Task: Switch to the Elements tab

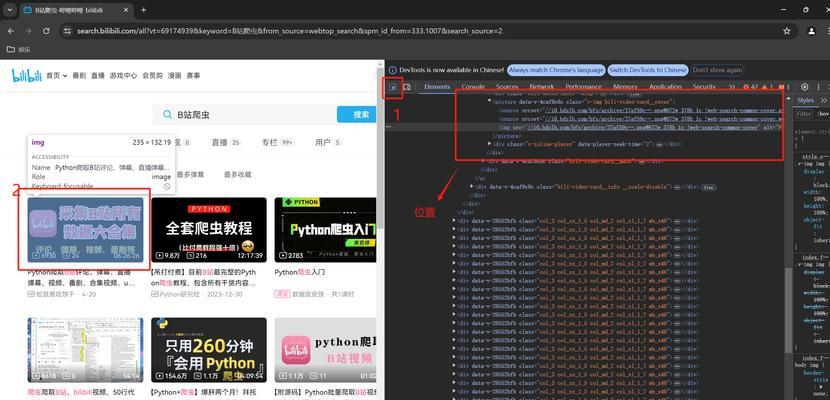Action: (x=437, y=87)
